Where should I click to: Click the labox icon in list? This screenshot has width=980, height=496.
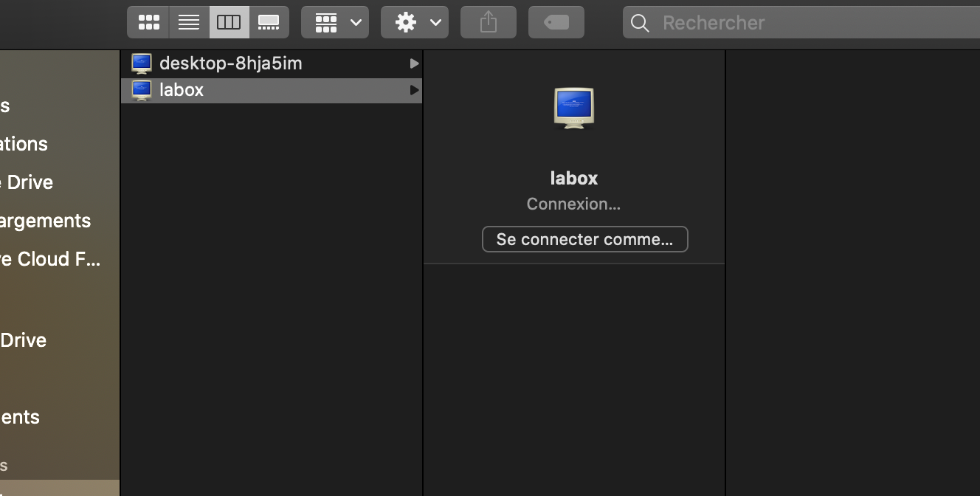(x=142, y=90)
